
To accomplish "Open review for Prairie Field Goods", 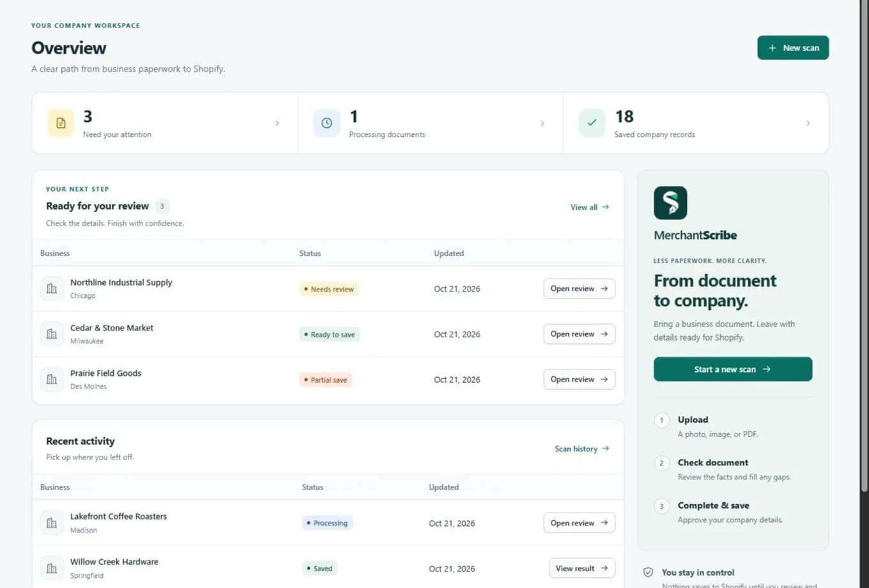I will 579,380.
